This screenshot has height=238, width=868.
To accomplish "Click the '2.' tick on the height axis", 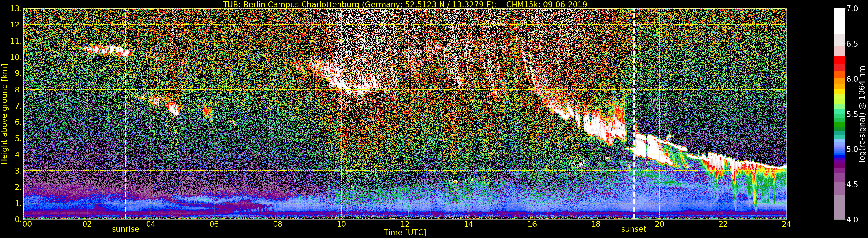I will coord(18,187).
